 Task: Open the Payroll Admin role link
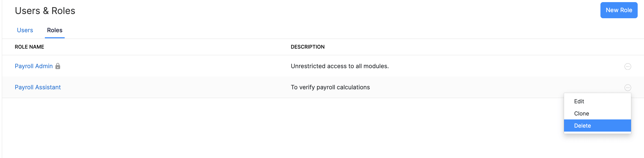[x=34, y=66]
